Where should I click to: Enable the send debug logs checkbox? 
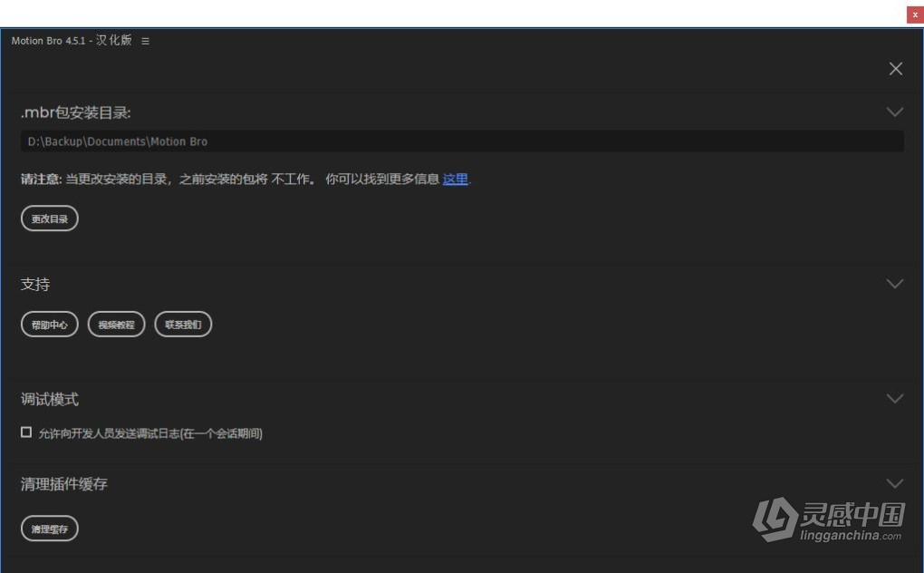pyautogui.click(x=26, y=432)
